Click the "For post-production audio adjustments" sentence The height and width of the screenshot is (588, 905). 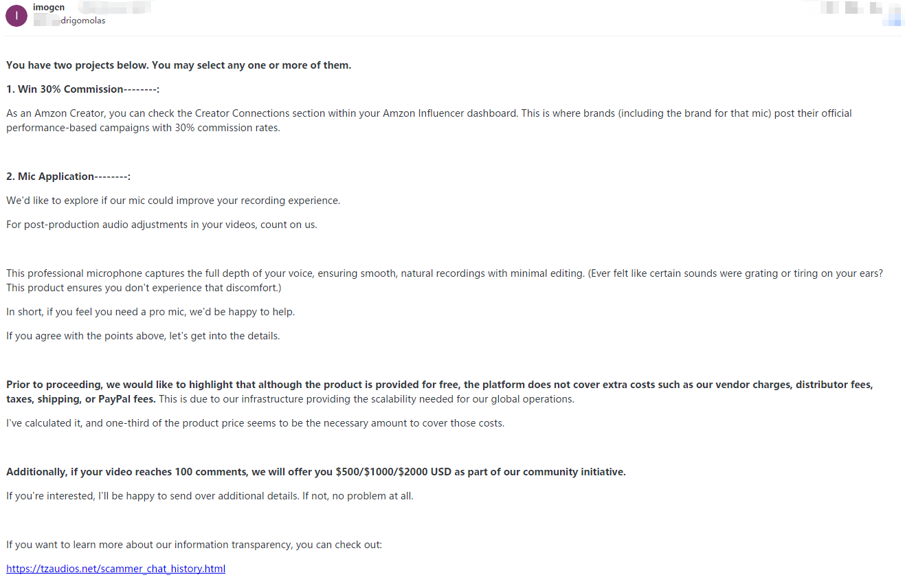point(161,225)
